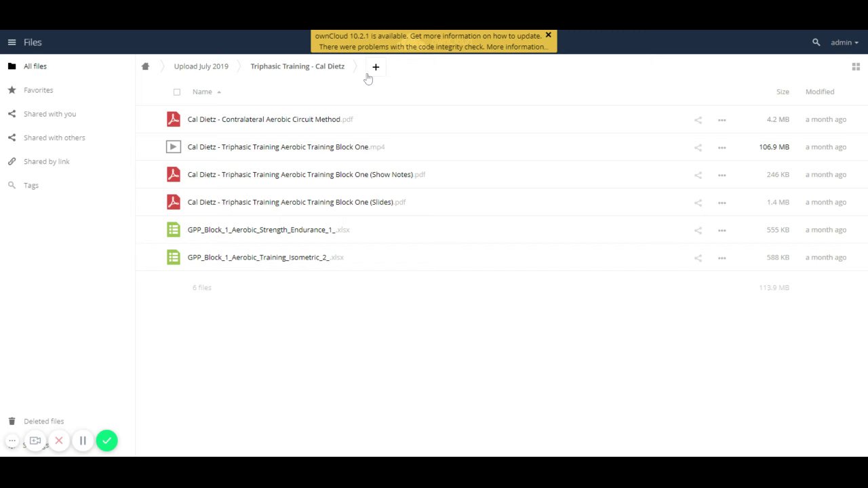
Task: Open more actions for Block One mp4
Action: (722, 148)
